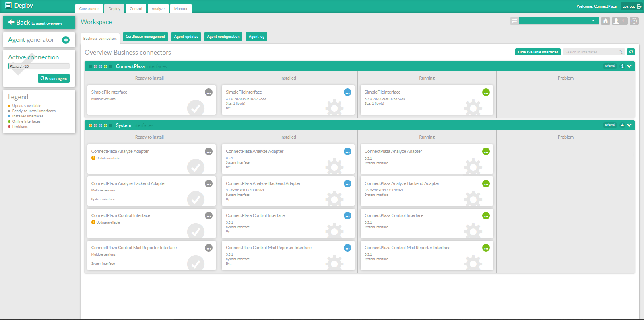
Task: Click the plus icon beside Agent generator
Action: (66, 40)
